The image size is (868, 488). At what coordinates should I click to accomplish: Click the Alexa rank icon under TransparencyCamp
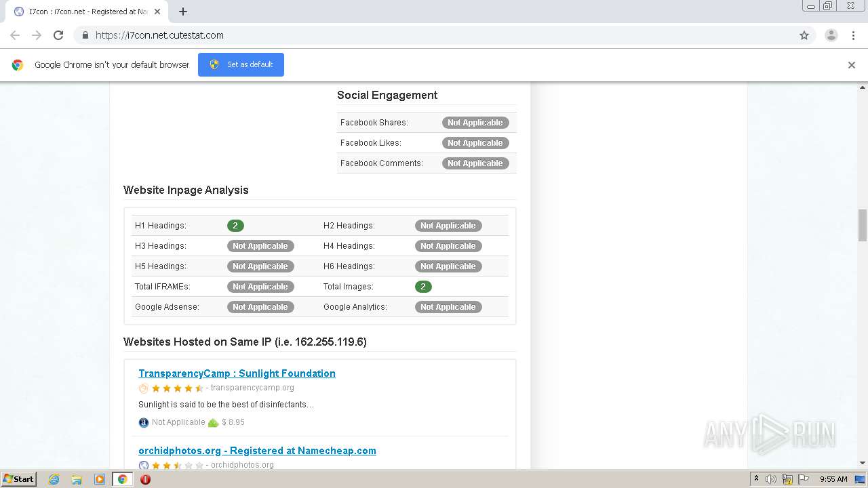[x=143, y=422]
